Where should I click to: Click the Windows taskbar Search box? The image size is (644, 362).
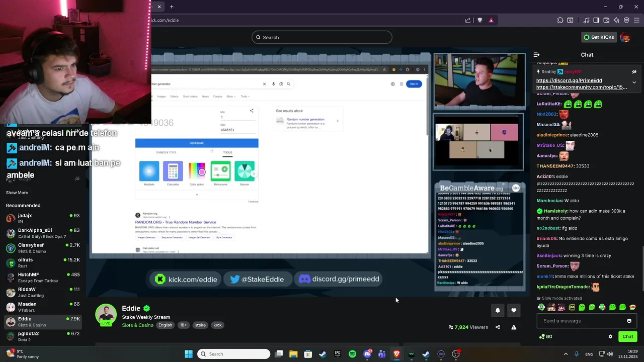pyautogui.click(x=234, y=354)
